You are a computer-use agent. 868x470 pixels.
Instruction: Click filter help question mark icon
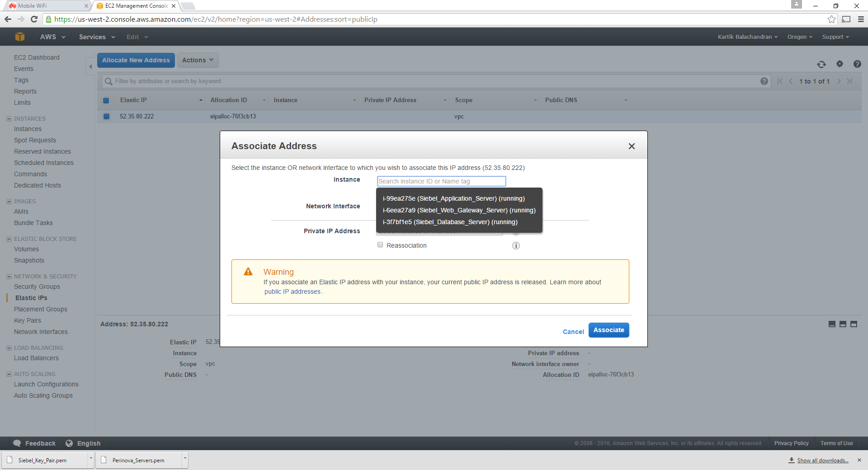[x=764, y=81]
